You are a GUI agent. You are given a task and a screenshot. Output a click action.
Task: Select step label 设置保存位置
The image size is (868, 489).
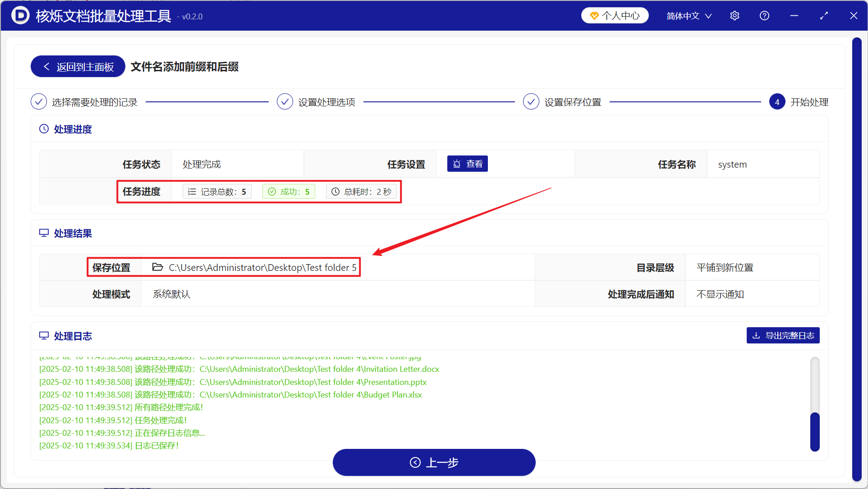573,102
